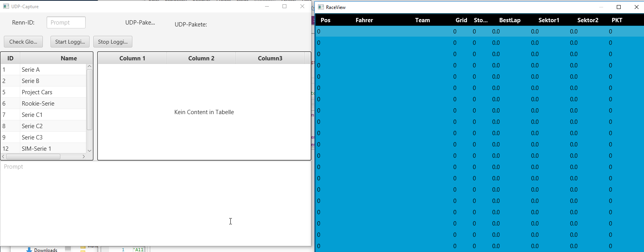
Task: Maximize the UDP-Capture window
Action: click(x=284, y=6)
